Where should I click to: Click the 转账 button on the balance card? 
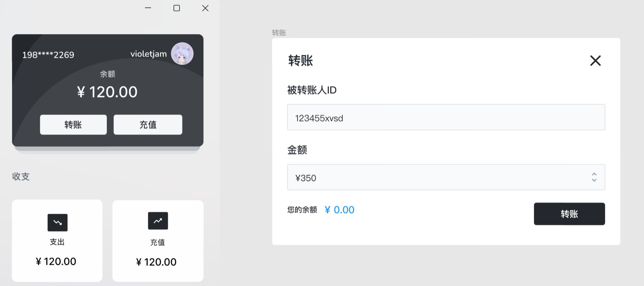(73, 125)
